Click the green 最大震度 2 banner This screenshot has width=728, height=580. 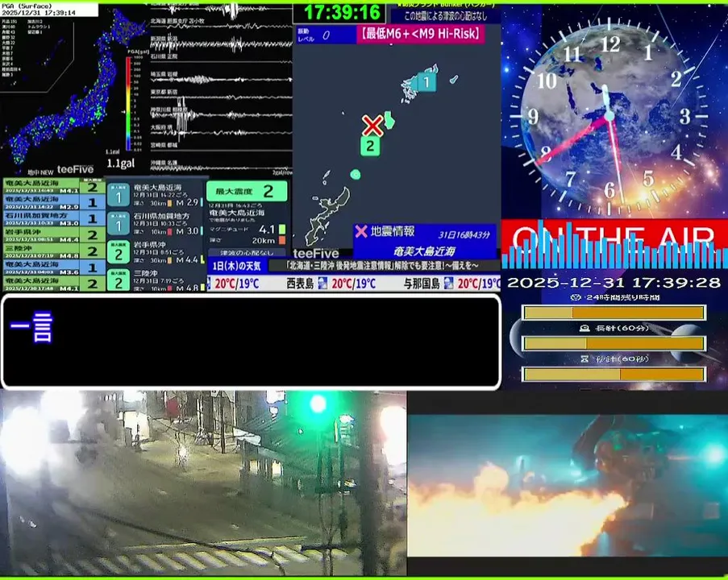coord(247,191)
